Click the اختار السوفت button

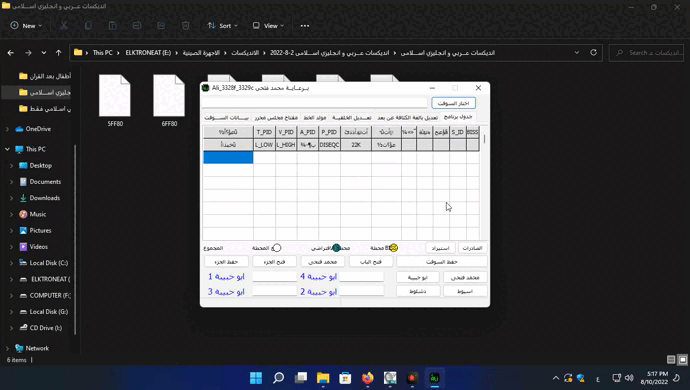pyautogui.click(x=453, y=103)
